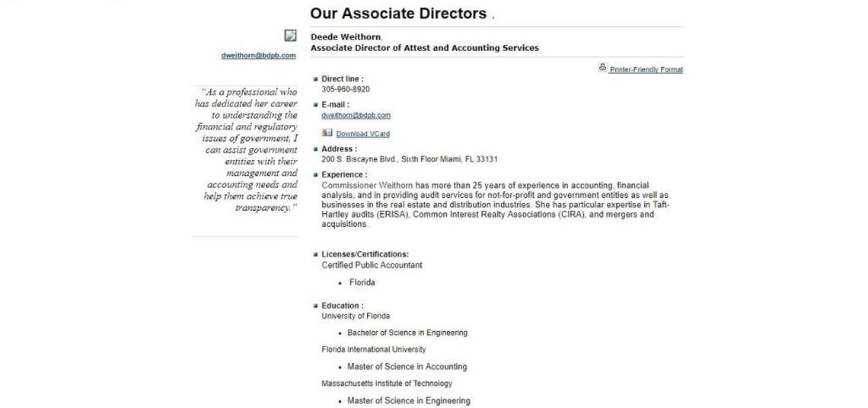
Task: Click the printer icon
Action: click(x=602, y=67)
